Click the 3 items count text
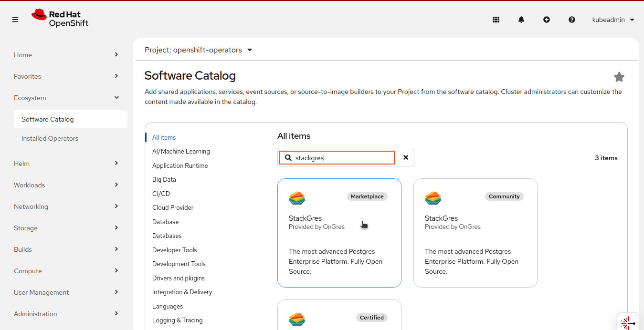The width and height of the screenshot is (644, 330). 606,158
